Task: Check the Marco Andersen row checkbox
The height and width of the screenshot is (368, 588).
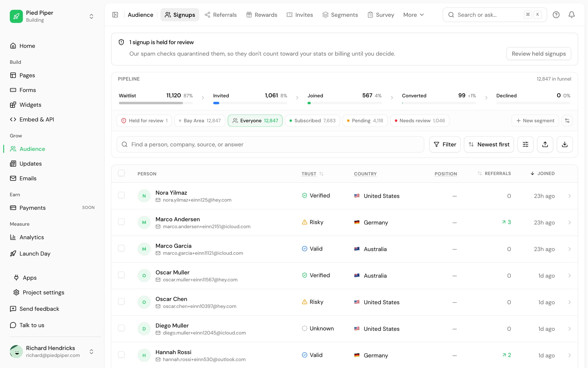Action: tap(121, 222)
